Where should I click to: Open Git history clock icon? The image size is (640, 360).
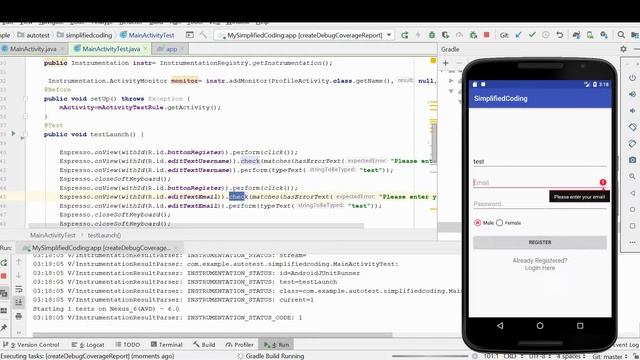point(546,35)
